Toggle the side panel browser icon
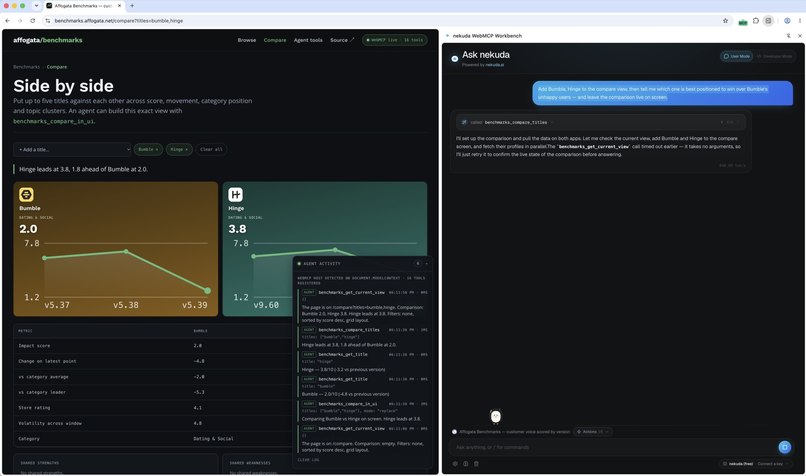 click(x=768, y=21)
